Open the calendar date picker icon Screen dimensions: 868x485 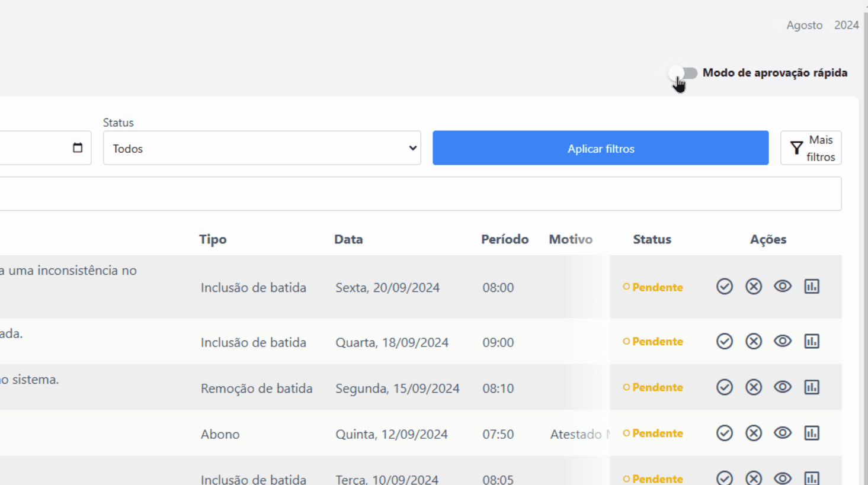tap(78, 148)
